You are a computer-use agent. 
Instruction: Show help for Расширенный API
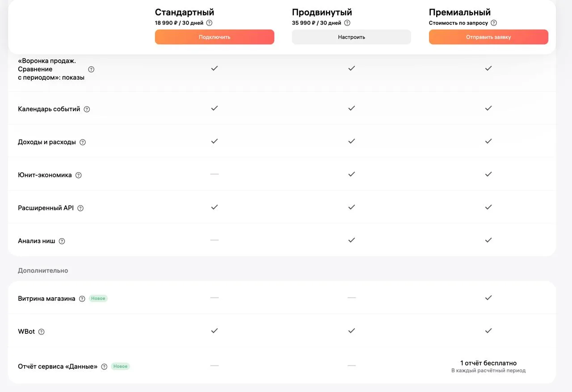tap(80, 208)
